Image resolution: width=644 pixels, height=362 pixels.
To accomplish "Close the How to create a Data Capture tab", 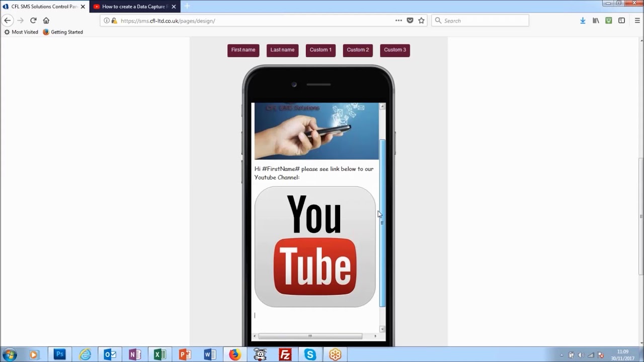I will [174, 7].
